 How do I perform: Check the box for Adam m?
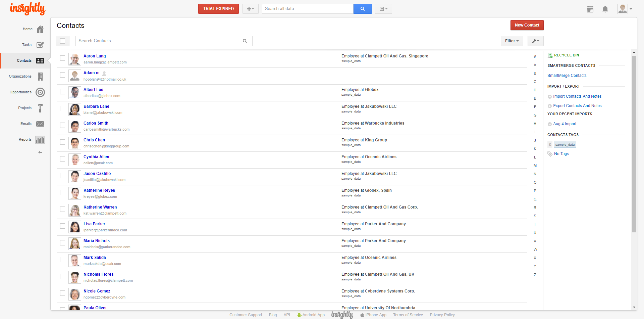[x=62, y=75]
